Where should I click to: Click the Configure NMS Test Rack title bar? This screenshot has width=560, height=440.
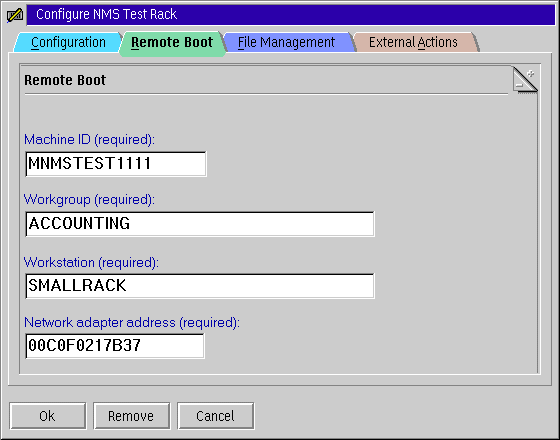coord(291,15)
